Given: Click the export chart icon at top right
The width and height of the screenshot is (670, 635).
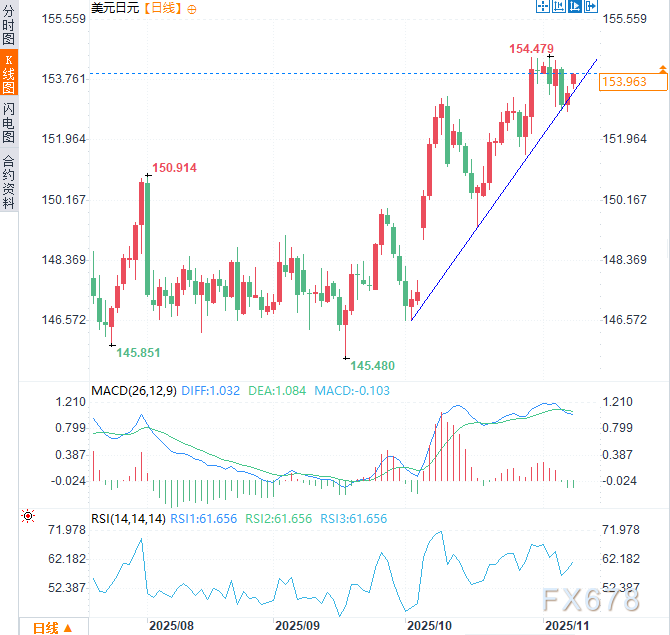Looking at the screenshot, I should pos(591,6).
